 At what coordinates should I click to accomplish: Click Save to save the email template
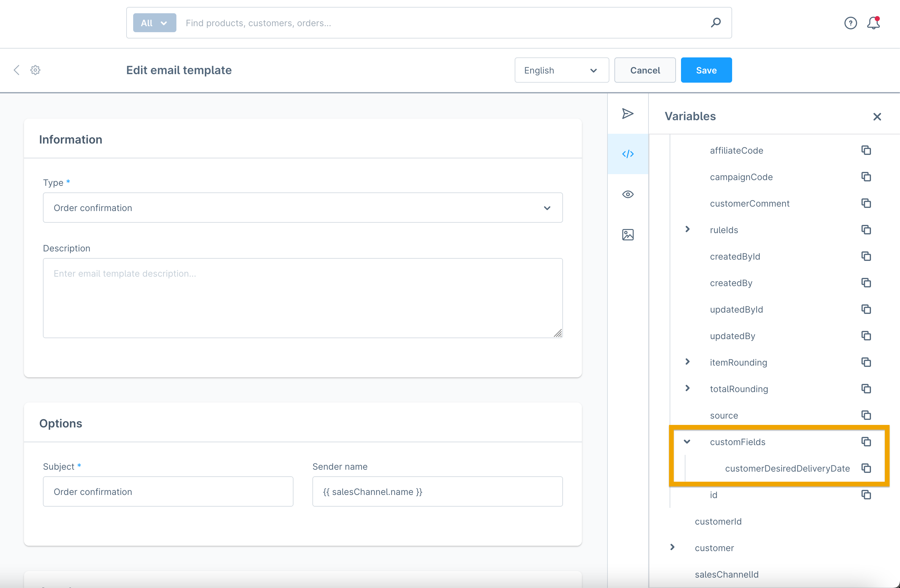[x=706, y=70]
